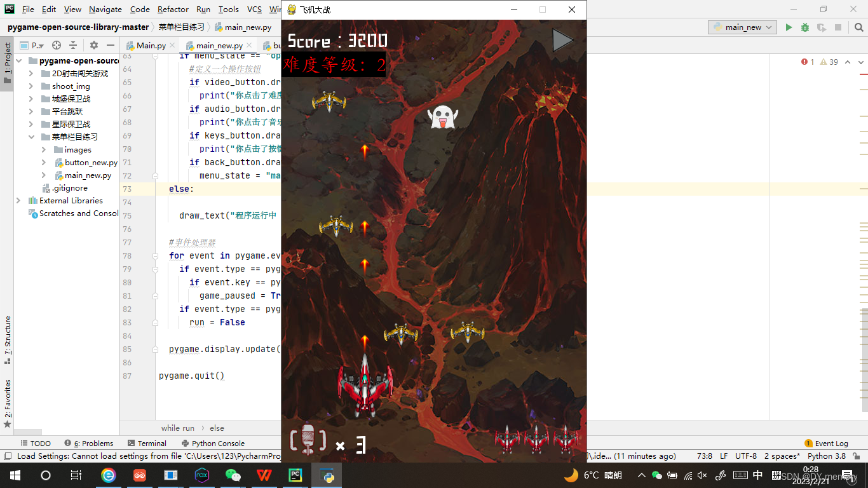Open the Edit menu

(49, 9)
